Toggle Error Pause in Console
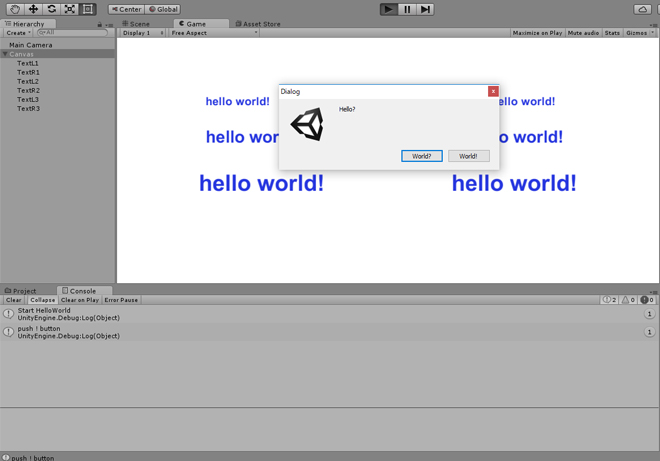The image size is (660, 461). (121, 300)
